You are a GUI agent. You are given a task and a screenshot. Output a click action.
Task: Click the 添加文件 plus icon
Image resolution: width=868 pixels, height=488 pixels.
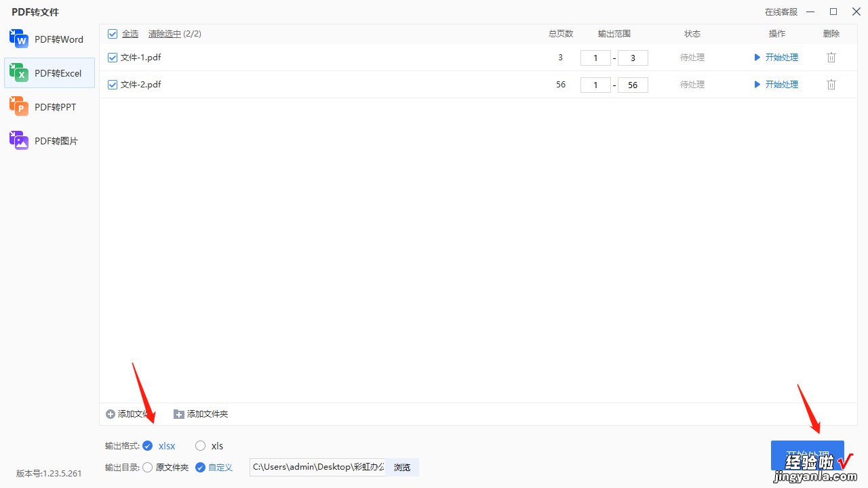[111, 414]
